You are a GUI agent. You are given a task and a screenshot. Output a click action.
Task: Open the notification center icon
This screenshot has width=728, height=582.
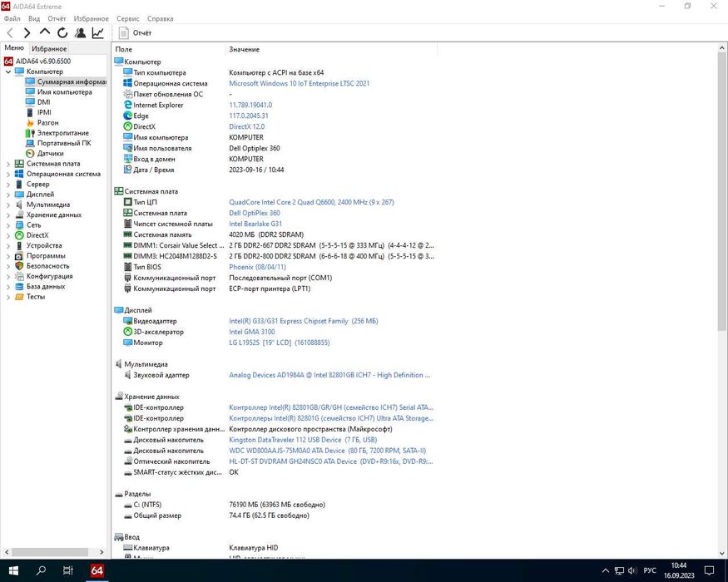coord(709,570)
